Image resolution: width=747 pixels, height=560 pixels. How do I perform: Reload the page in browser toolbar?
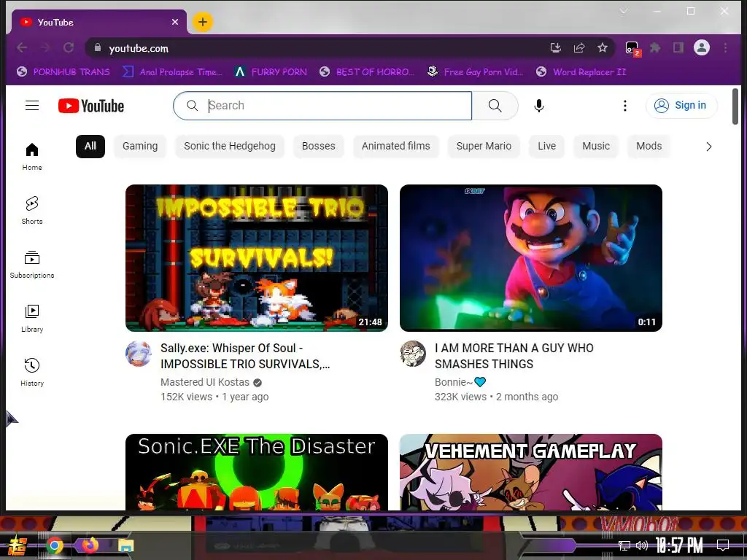tap(69, 47)
